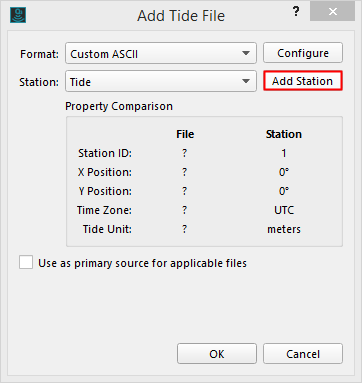This screenshot has width=362, height=383.
Task: Expand the Station dropdown arrow
Action: pos(246,81)
